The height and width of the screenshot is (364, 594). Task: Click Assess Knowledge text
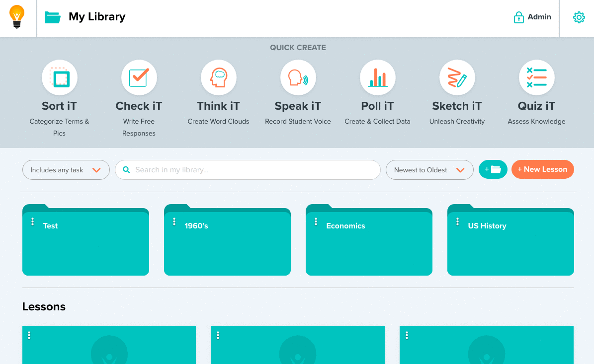(x=537, y=122)
